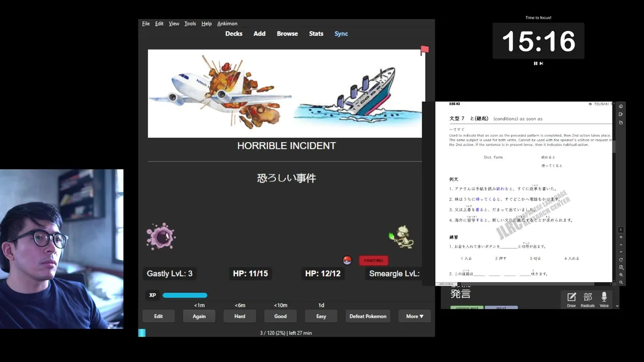Click the Smeargle LvL label
The height and width of the screenshot is (362, 644).
[394, 274]
